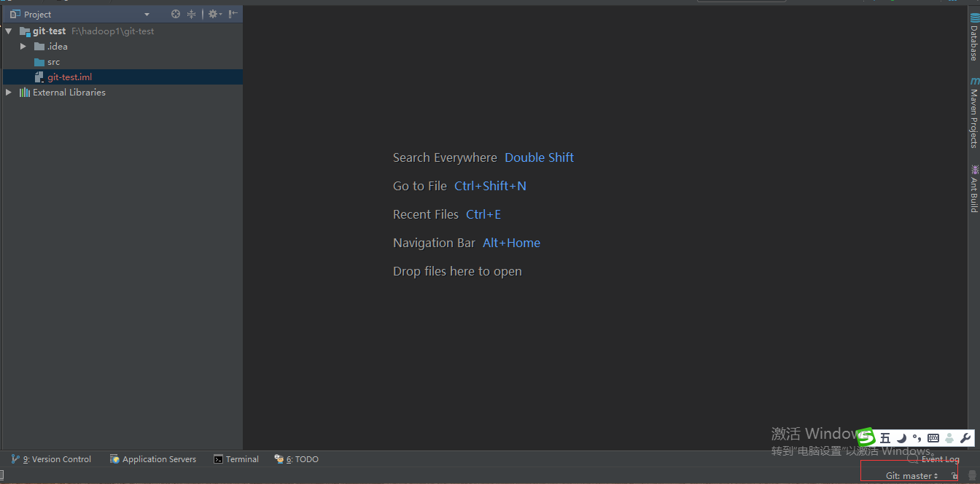Open the Maven Projects side panel

(x=973, y=113)
